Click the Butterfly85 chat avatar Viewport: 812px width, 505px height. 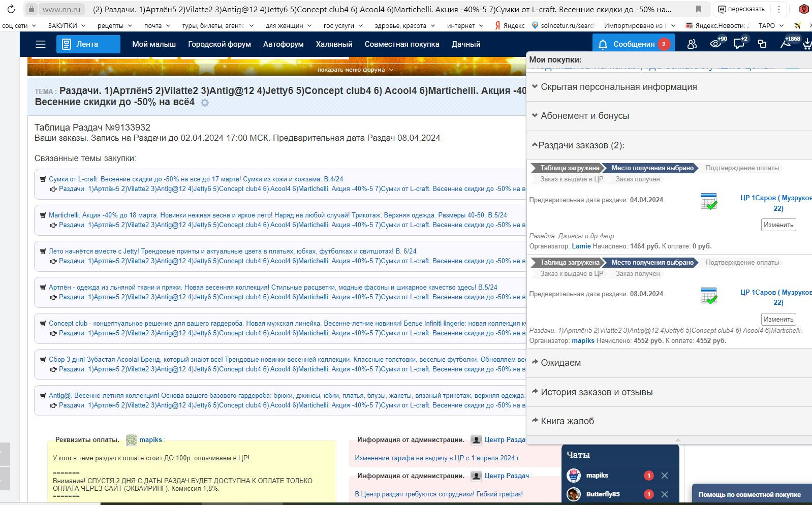click(x=574, y=494)
